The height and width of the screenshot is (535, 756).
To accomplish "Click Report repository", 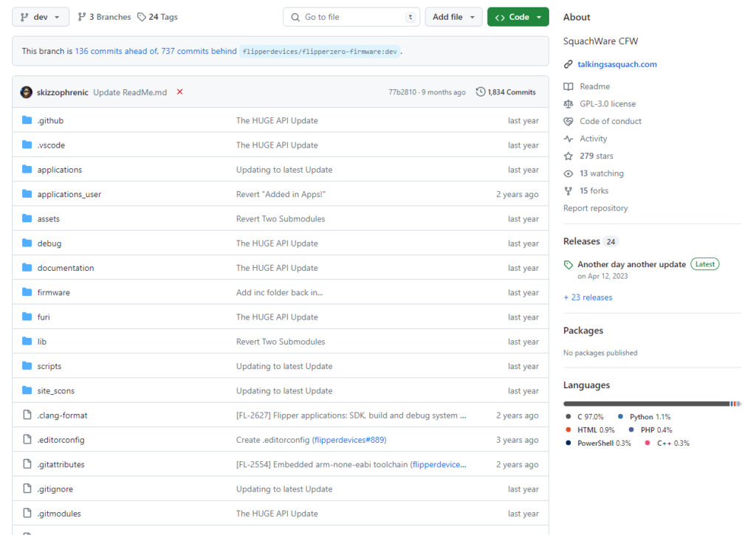I will (x=596, y=208).
